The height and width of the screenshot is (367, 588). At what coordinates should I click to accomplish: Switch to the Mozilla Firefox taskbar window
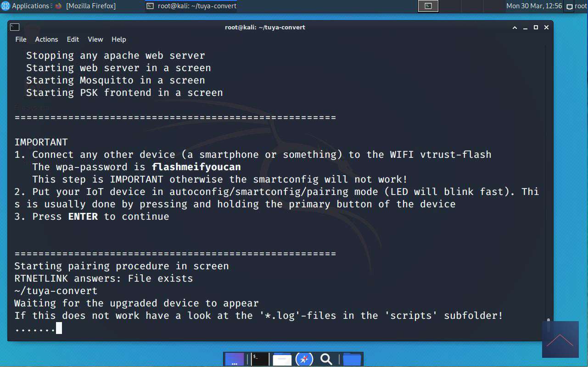tap(86, 6)
